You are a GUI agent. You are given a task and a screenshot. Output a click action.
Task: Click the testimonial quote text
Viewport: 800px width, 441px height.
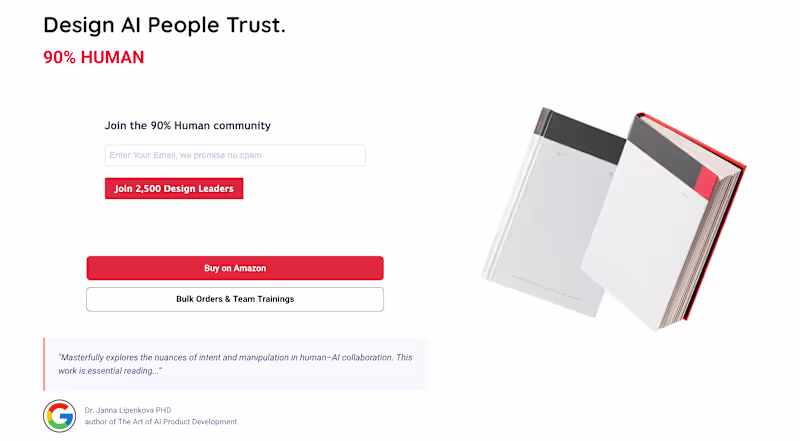[235, 363]
